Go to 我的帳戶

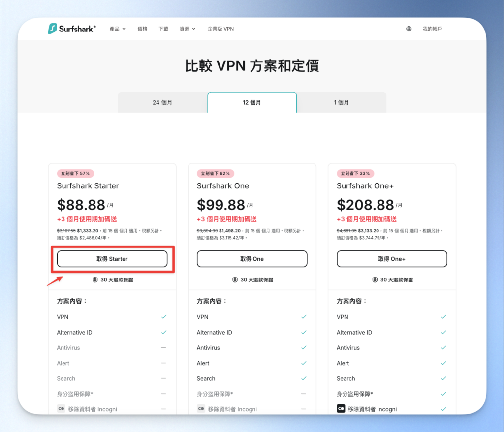point(432,29)
